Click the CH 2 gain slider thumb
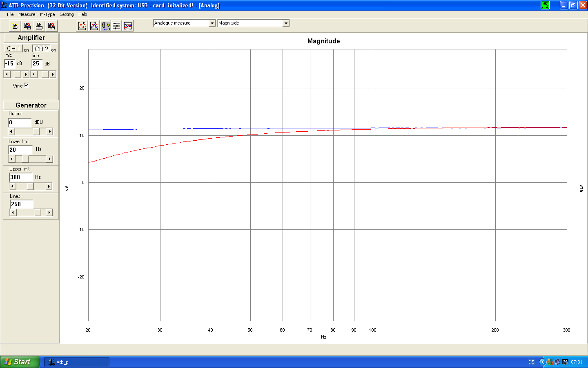The width and height of the screenshot is (588, 368). 45,74
